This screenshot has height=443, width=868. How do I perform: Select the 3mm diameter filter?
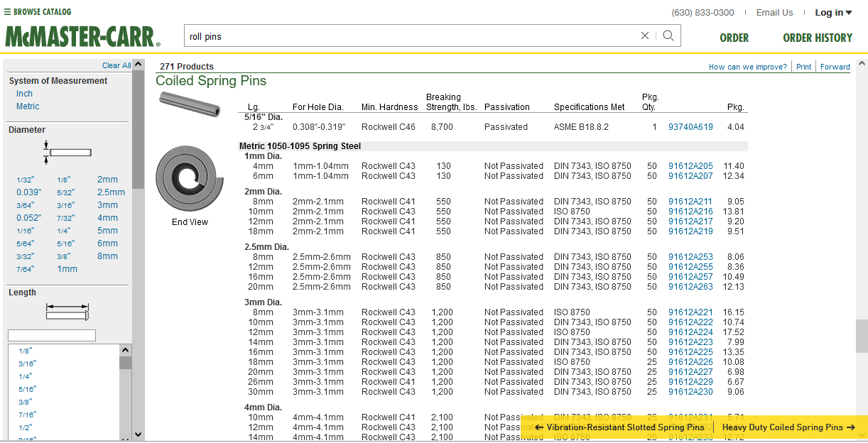pos(107,205)
